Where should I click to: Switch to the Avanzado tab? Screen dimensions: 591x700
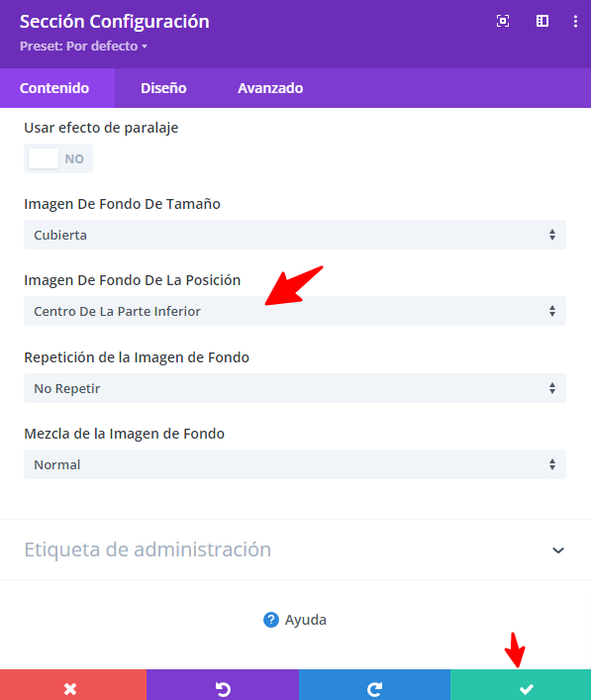270,88
